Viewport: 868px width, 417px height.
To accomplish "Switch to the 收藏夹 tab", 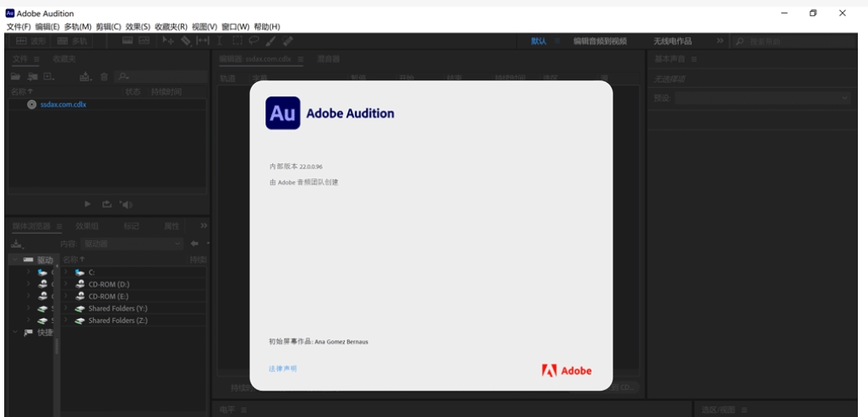I will [x=64, y=58].
